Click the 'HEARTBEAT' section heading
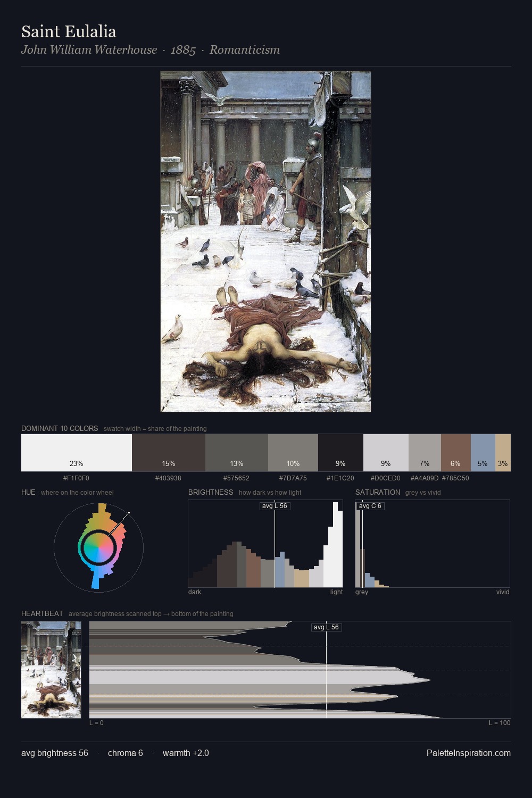532x798 pixels. (42, 613)
